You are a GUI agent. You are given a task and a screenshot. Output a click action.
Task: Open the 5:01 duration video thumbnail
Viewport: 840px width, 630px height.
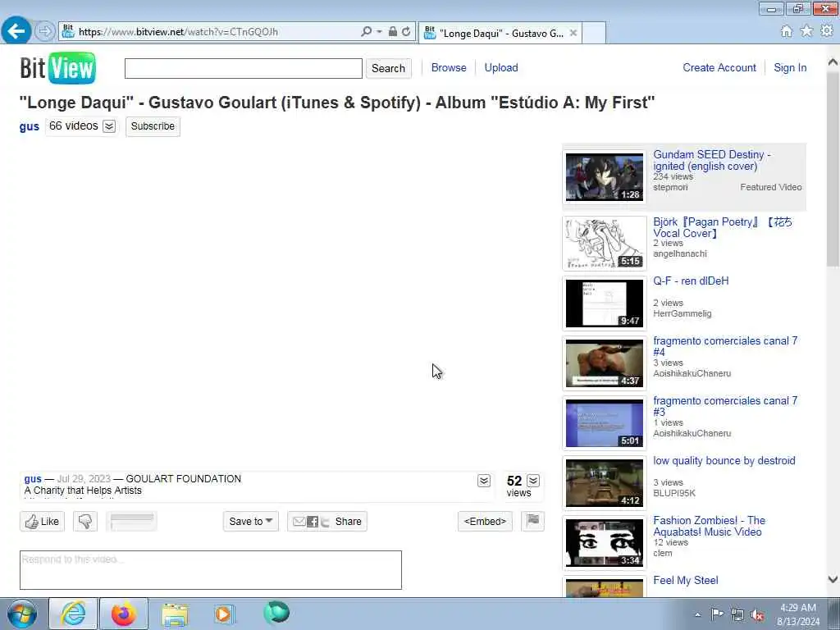(605, 423)
